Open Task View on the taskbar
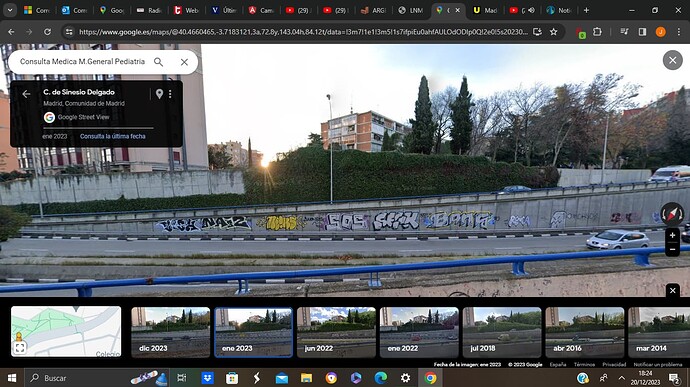 tap(181, 378)
